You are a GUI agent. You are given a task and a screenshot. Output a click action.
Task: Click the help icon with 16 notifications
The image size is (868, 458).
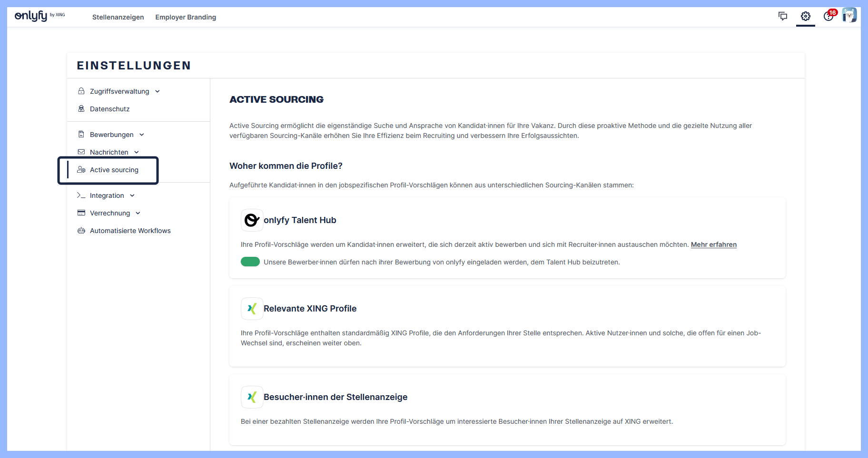(829, 17)
